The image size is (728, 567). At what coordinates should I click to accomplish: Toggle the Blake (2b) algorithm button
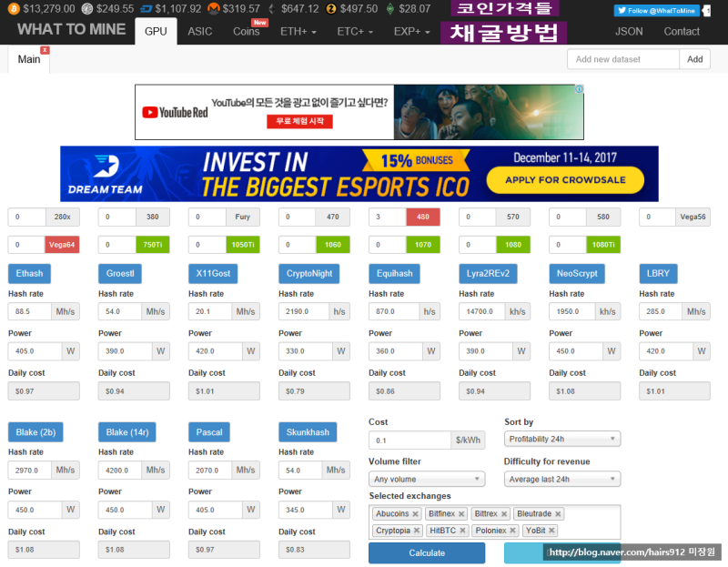pyautogui.click(x=35, y=432)
